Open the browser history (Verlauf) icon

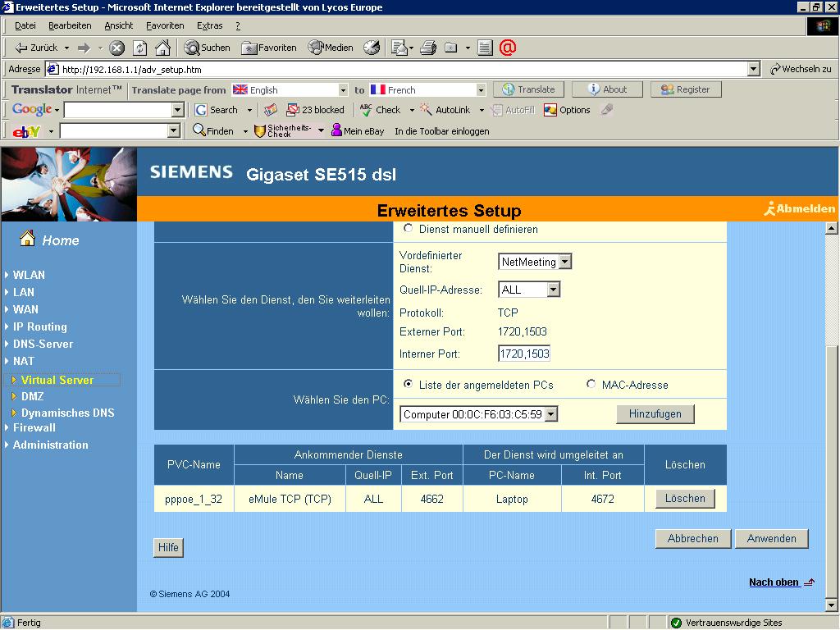pos(372,48)
